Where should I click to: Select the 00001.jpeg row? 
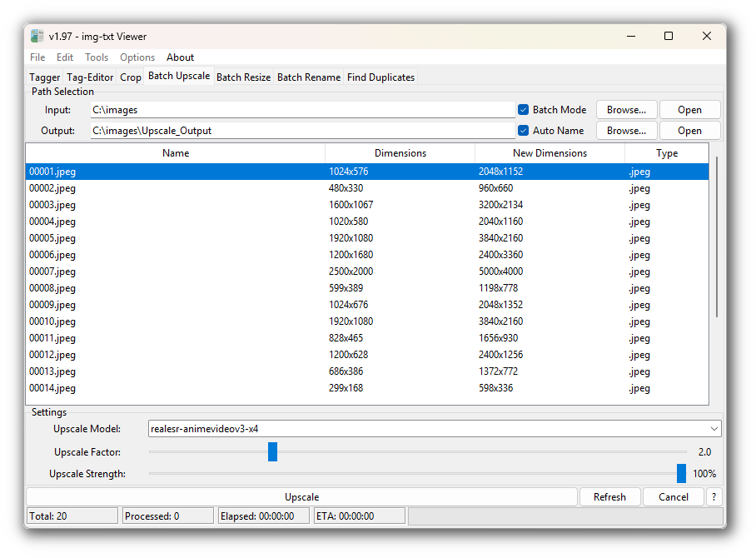coord(367,172)
